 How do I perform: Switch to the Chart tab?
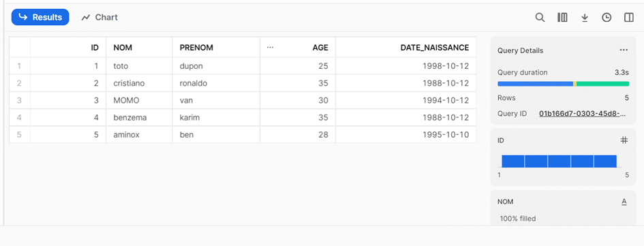(99, 17)
